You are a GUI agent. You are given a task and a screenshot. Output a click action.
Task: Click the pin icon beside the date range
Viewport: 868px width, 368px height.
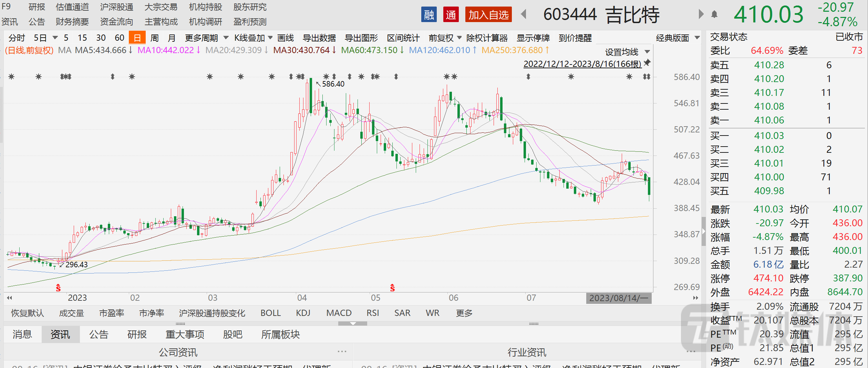647,63
